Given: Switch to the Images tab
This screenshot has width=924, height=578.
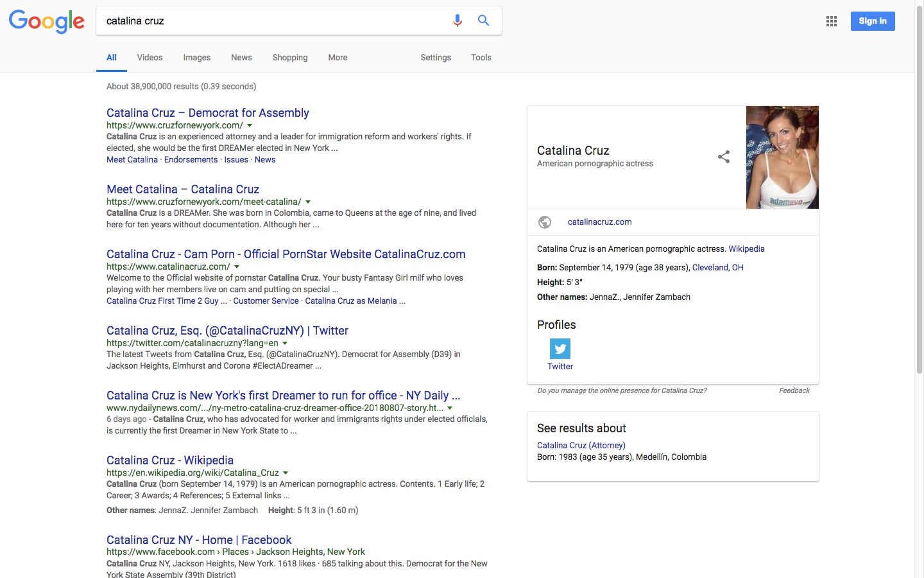Looking at the screenshot, I should coord(197,57).
